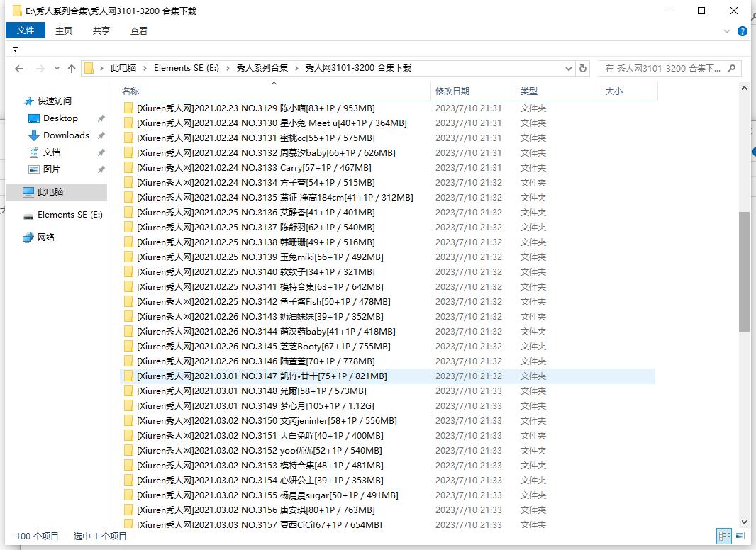Click the pin icon beside 图片
Screen dimensions: 756x550
(x=101, y=169)
